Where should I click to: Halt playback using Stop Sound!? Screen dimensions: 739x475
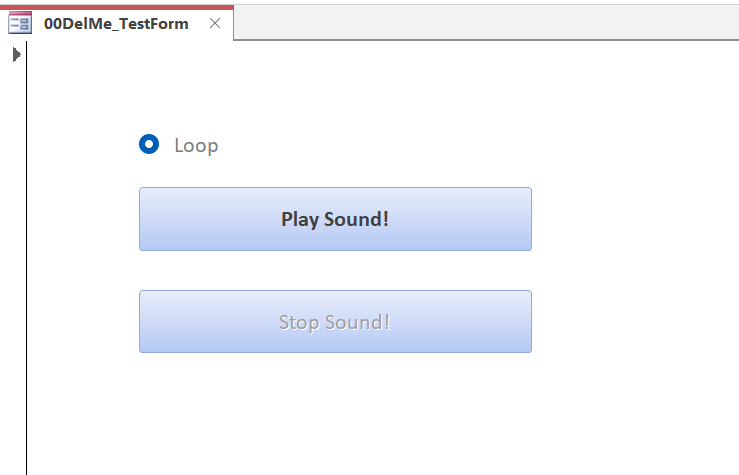coord(335,322)
